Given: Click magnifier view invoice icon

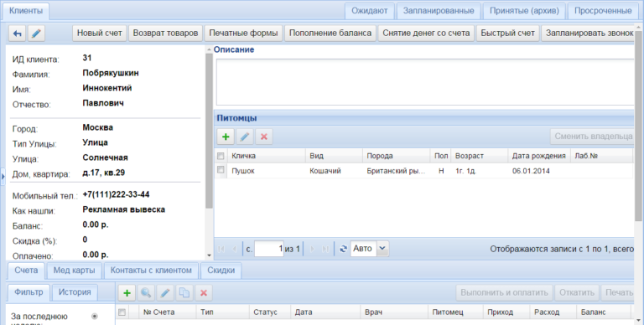Looking at the screenshot, I should coord(146,292).
